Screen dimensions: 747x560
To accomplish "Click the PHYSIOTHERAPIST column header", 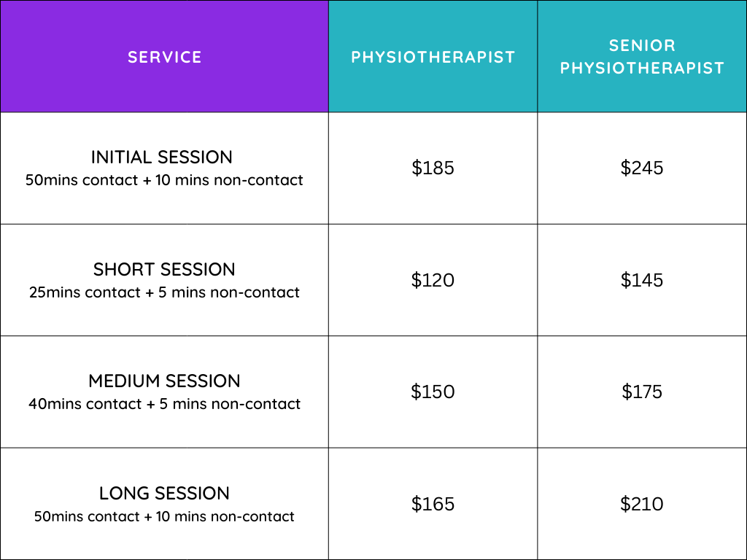I will [x=433, y=57].
